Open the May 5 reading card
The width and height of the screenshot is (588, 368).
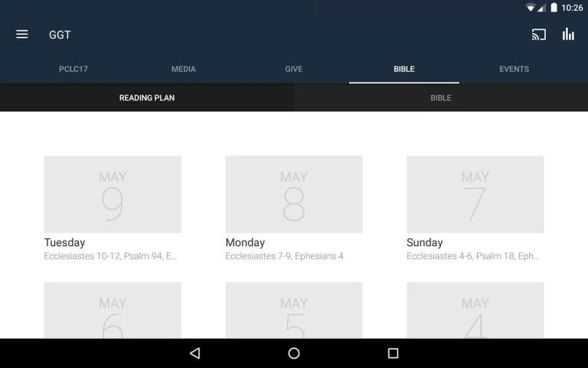294,310
